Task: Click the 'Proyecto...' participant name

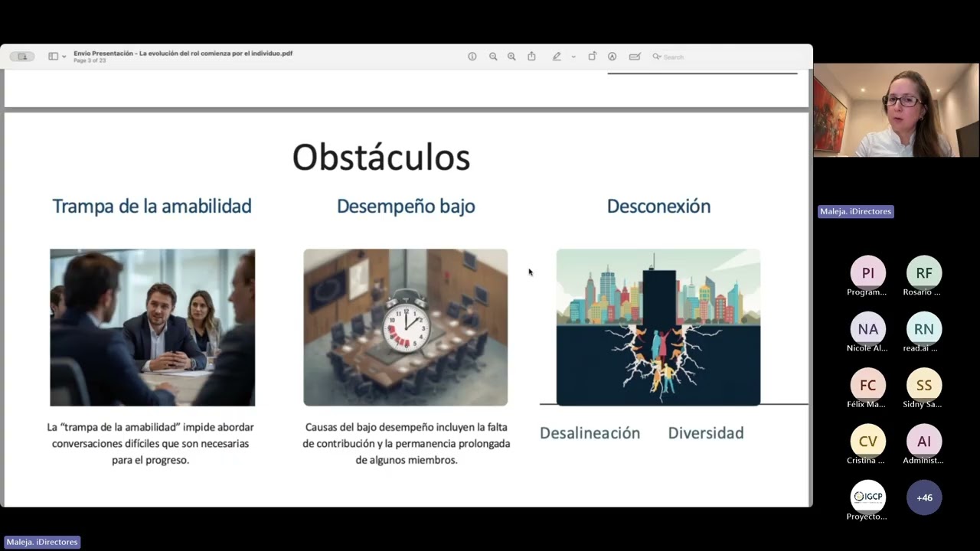Action: [x=867, y=517]
